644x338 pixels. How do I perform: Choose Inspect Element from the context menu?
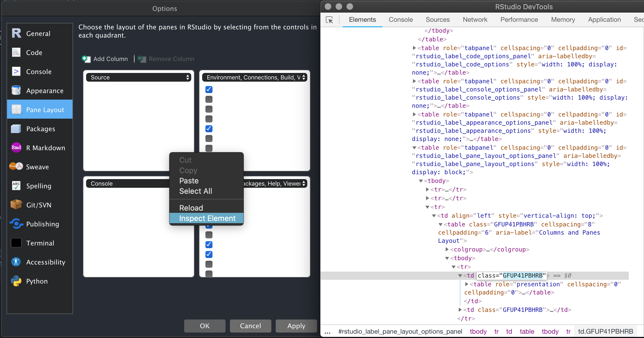point(207,218)
